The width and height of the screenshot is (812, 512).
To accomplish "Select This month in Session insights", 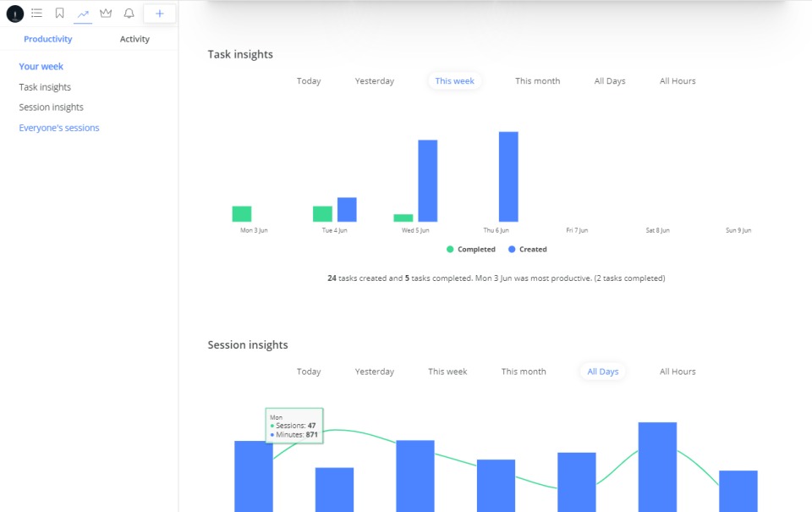I will [524, 372].
